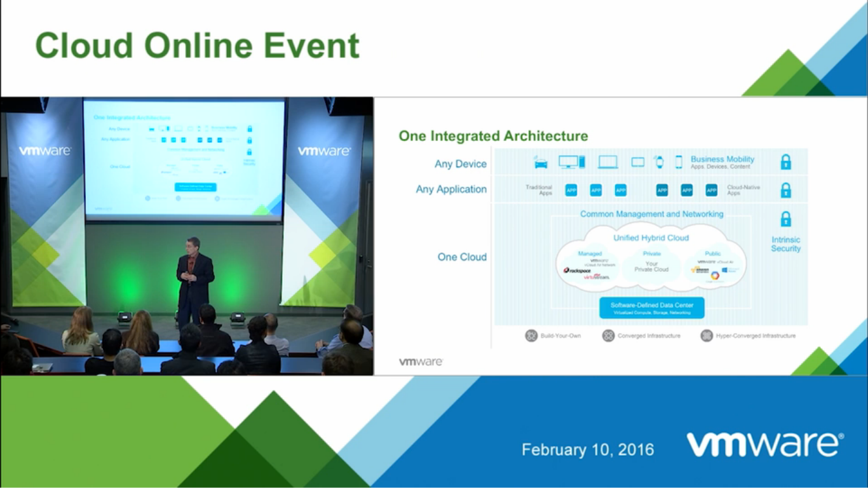Image resolution: width=868 pixels, height=488 pixels.
Task: Click the presenter standing on the stage
Action: [194, 281]
